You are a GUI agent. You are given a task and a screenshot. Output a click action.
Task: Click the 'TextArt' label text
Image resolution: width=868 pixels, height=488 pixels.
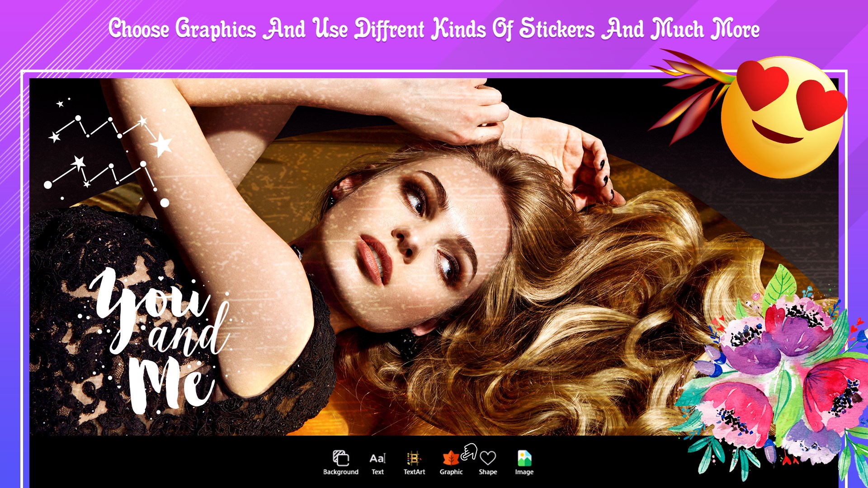tap(414, 472)
